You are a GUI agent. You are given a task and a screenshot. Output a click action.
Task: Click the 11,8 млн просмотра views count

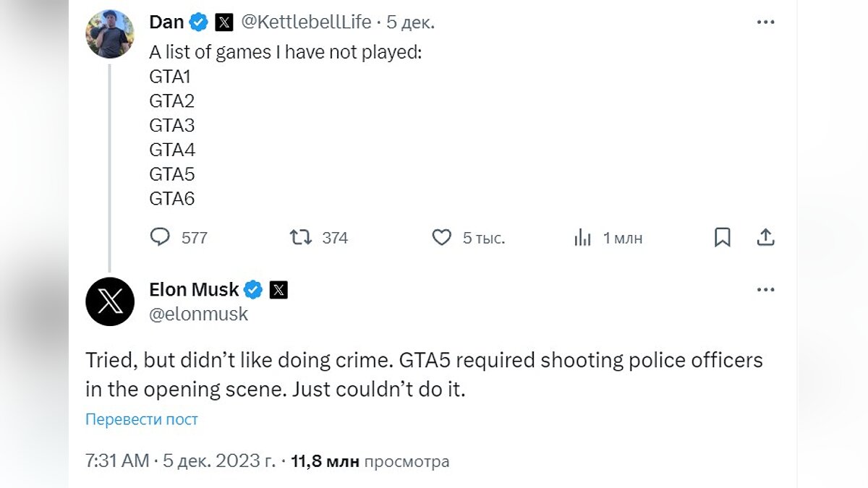coord(370,461)
